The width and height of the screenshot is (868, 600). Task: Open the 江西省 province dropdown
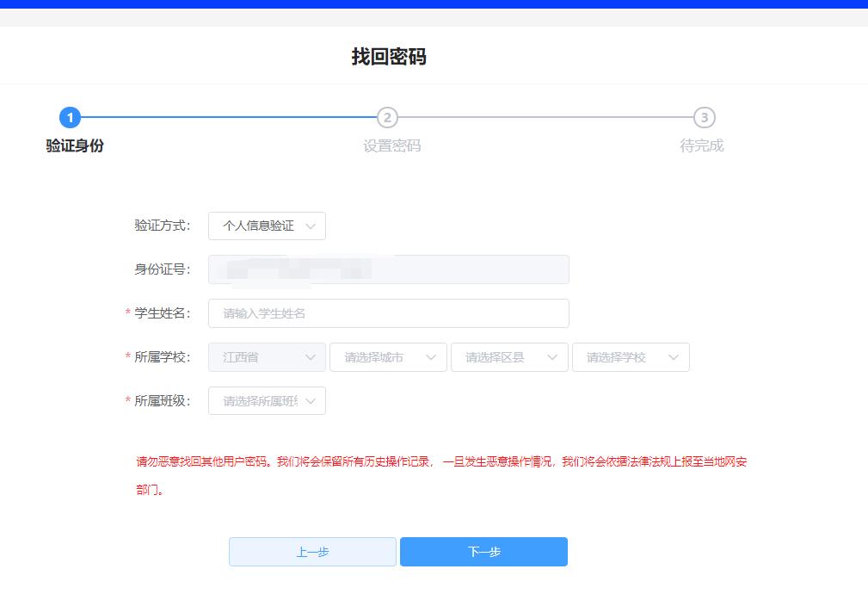[x=267, y=357]
